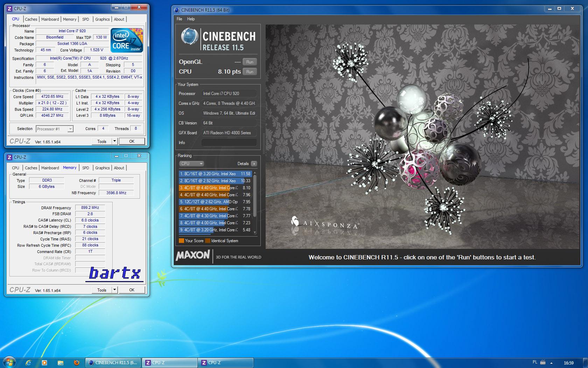Viewport: 588px width, 368px height.
Task: Click the Info input field in Your System
Action: 229,143
